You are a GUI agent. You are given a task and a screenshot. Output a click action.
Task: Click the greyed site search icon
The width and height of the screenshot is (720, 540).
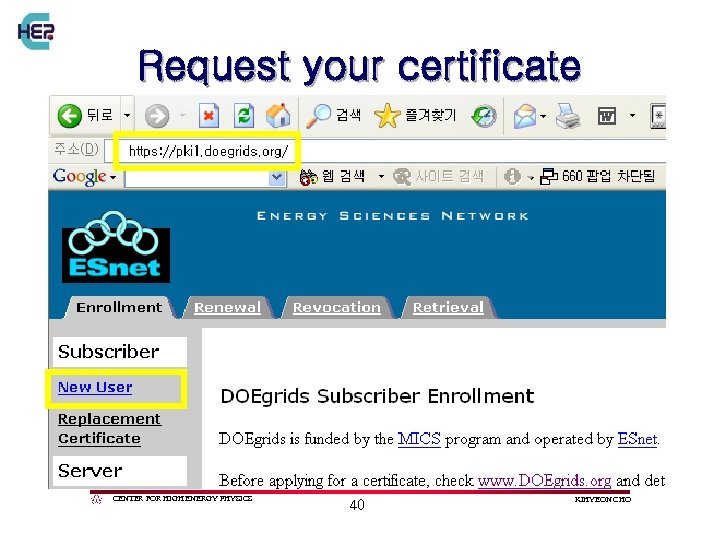pyautogui.click(x=402, y=176)
